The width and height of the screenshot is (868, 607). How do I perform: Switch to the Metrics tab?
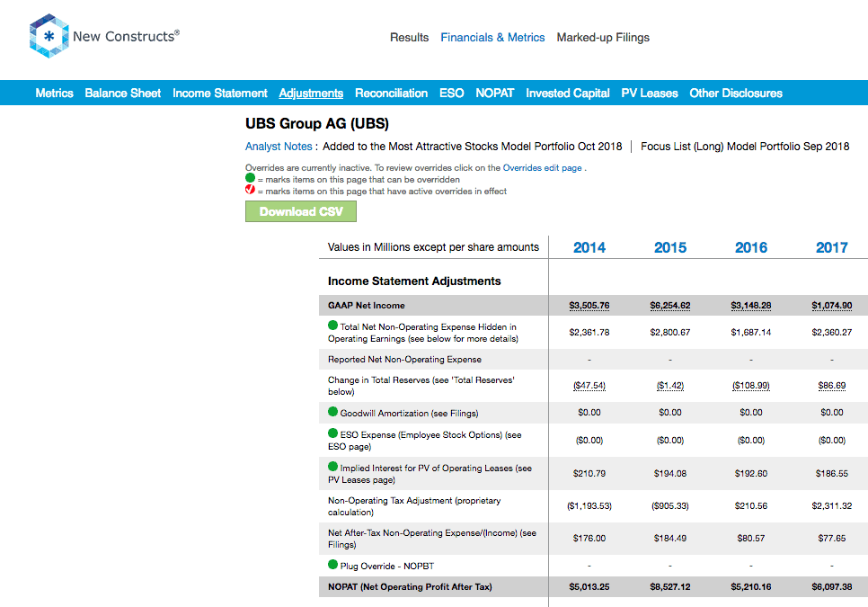point(54,93)
